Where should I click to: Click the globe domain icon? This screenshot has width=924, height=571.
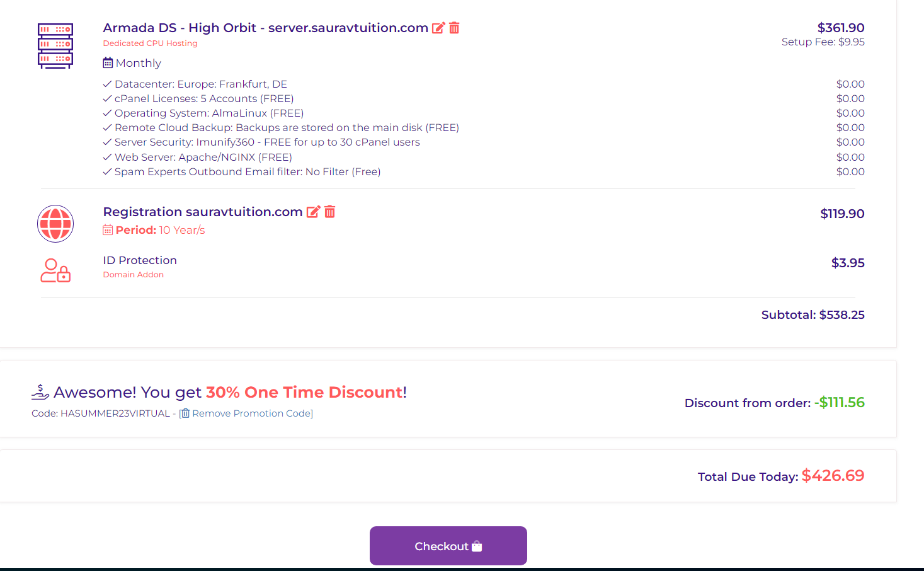[55, 224]
